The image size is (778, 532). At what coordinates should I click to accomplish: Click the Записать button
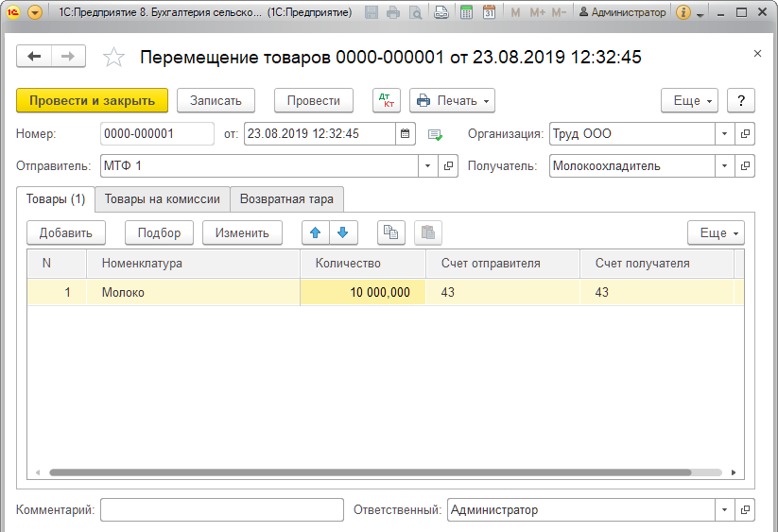pyautogui.click(x=216, y=101)
